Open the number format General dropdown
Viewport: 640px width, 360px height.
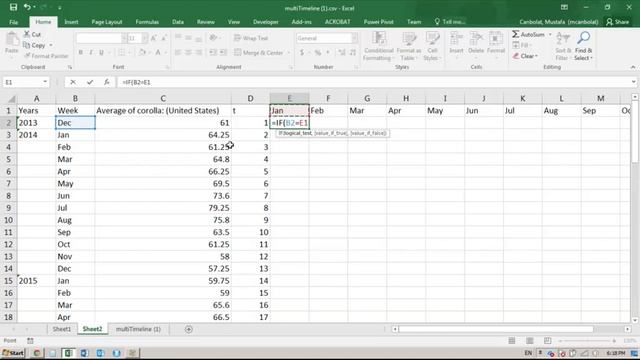[354, 38]
